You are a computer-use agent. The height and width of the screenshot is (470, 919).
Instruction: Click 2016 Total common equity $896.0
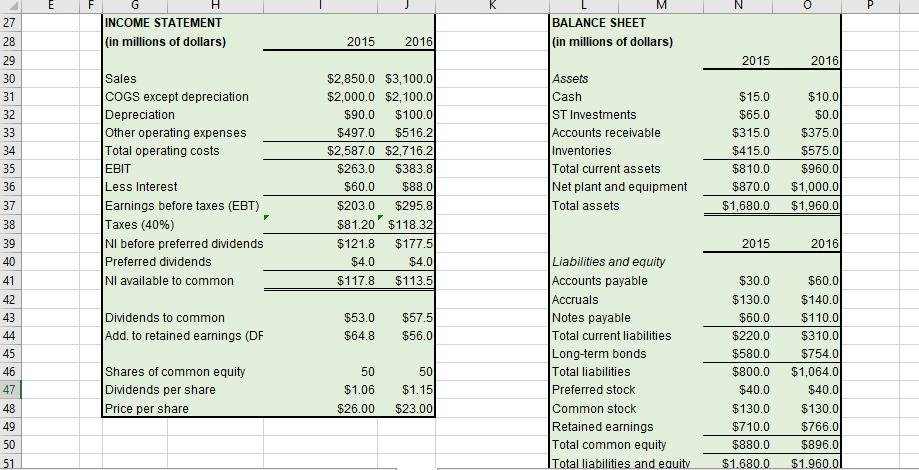pos(821,444)
